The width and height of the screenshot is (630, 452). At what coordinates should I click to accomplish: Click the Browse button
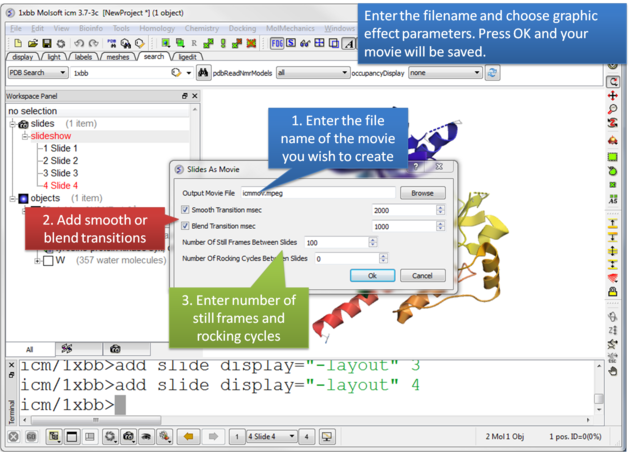coord(422,192)
